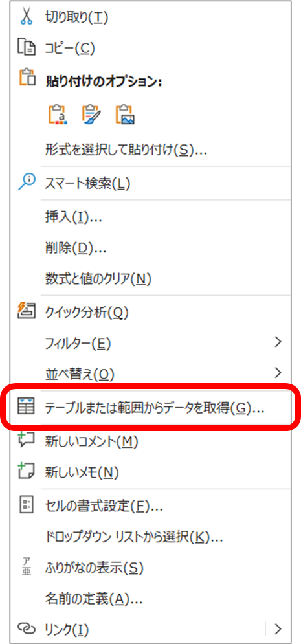
Task: Click the new note icon
Action: [27, 471]
